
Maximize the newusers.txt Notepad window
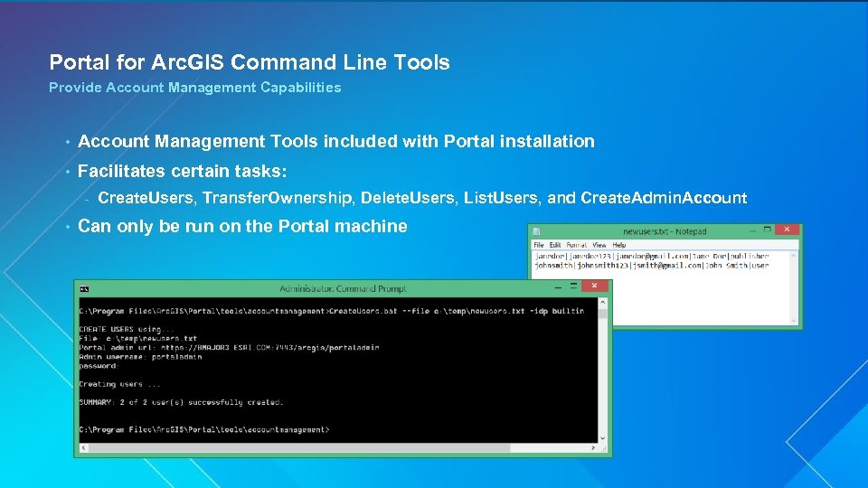pyautogui.click(x=768, y=229)
